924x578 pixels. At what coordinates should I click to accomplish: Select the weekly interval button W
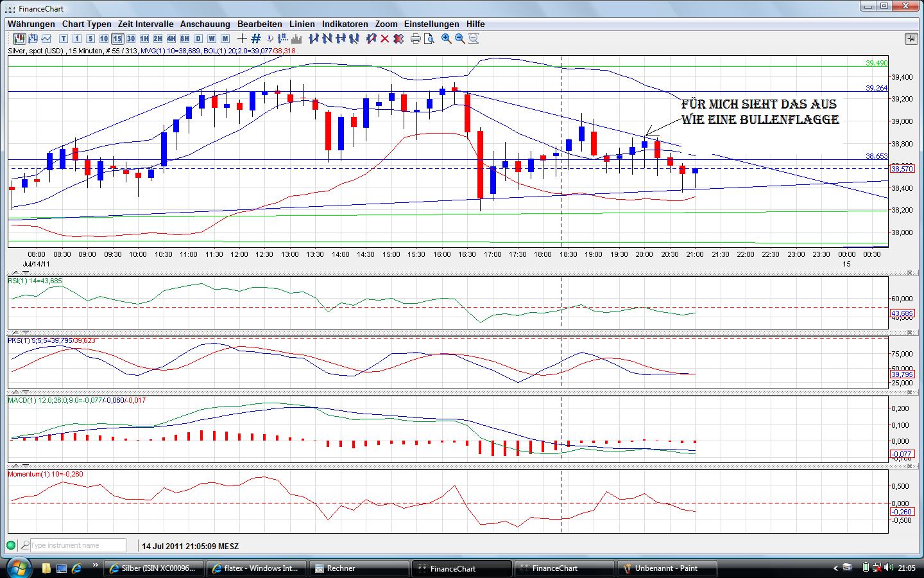click(212, 39)
